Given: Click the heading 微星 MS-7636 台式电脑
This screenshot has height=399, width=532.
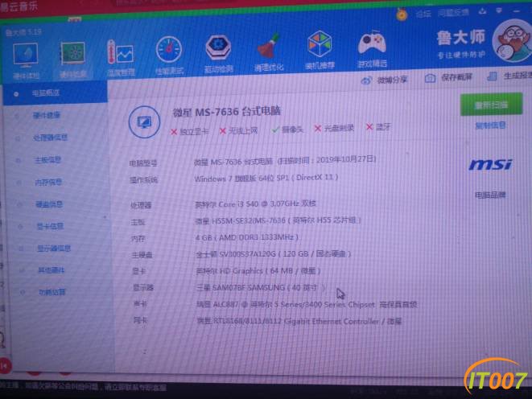Looking at the screenshot, I should [x=227, y=112].
